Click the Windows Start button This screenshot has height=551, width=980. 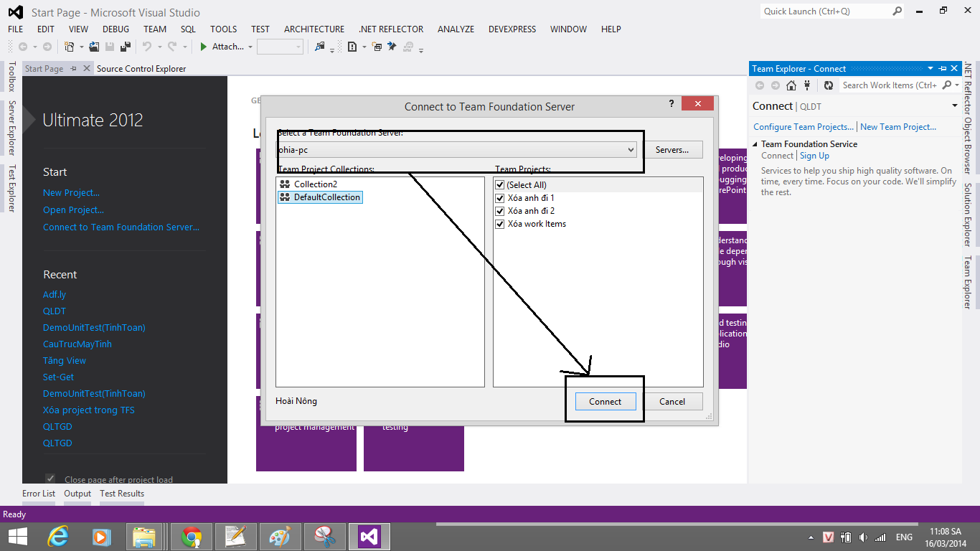[x=17, y=537]
